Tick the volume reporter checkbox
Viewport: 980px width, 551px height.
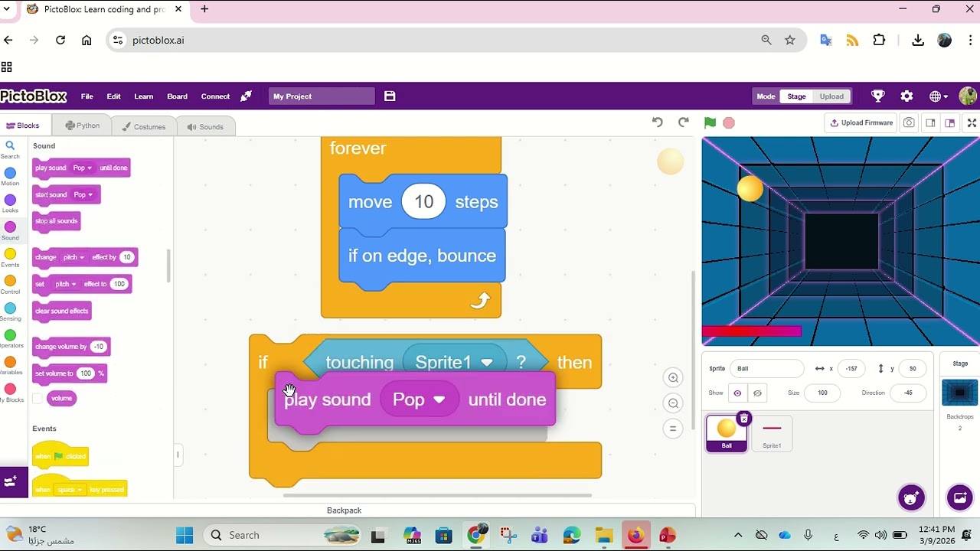(37, 399)
